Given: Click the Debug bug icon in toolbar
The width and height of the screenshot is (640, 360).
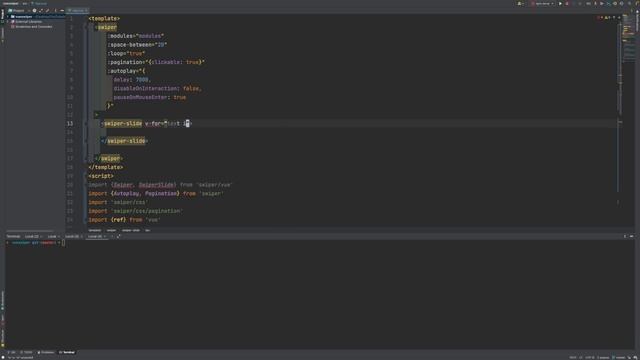Looking at the screenshot, I should [x=567, y=4].
